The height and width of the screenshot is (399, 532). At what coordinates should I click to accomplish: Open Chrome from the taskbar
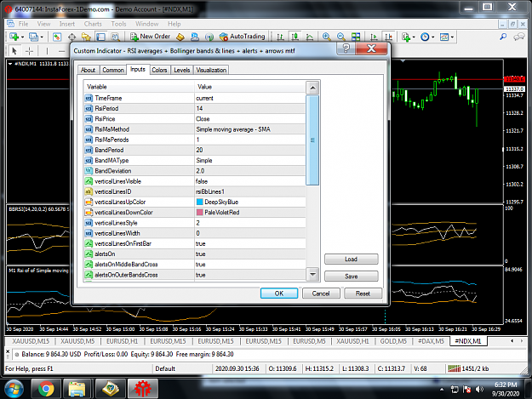(x=46, y=389)
